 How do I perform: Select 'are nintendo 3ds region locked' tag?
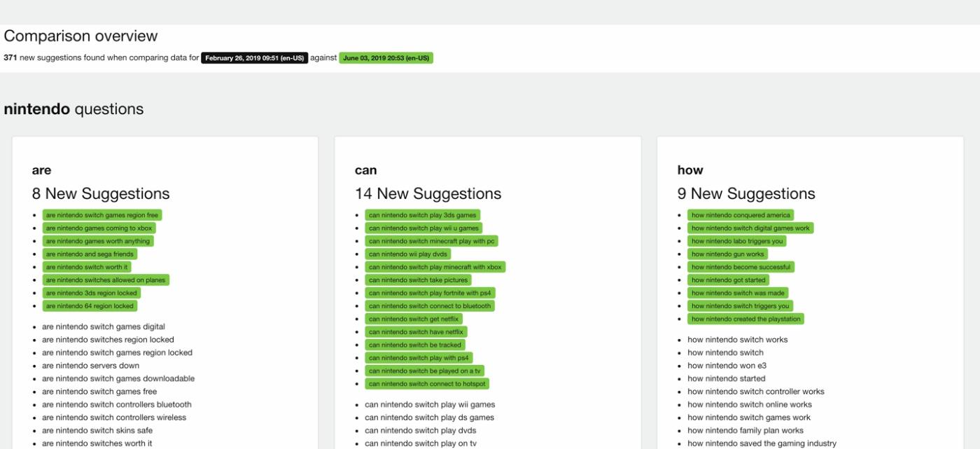(92, 293)
